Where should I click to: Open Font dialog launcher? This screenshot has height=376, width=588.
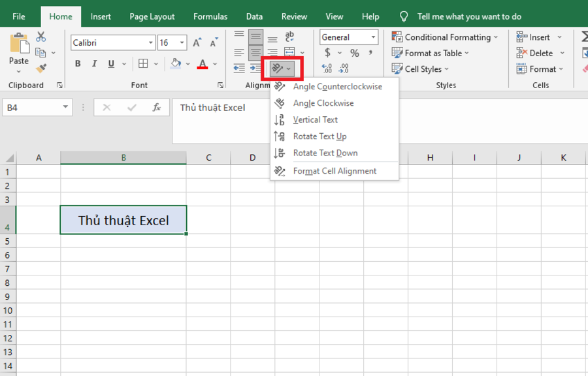click(221, 86)
